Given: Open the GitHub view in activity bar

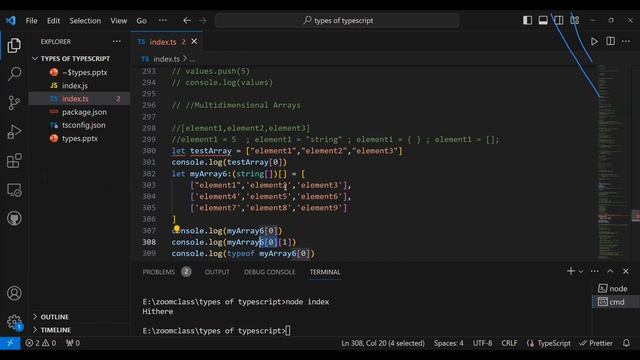Looking at the screenshot, I should [x=14, y=218].
